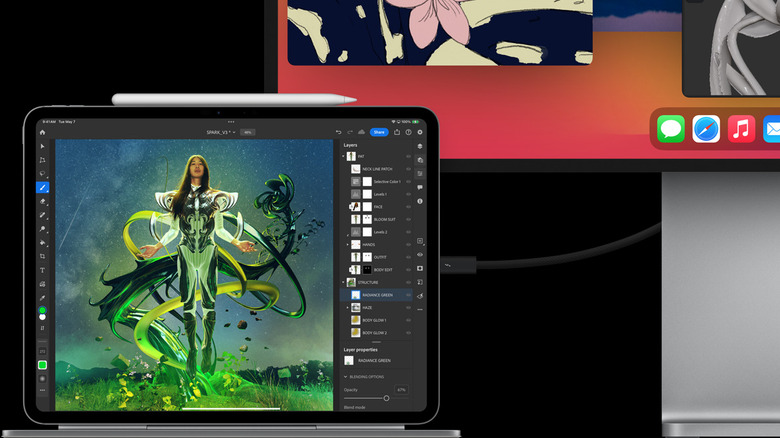Add layer mask from right taskbar
The width and height of the screenshot is (780, 438).
point(420,268)
